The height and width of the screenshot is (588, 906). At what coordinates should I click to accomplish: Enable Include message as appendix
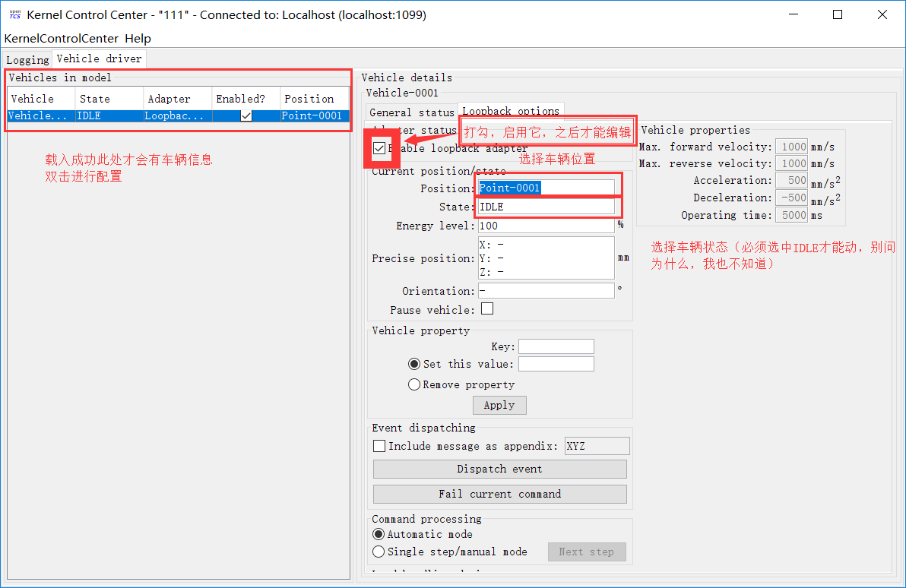[x=379, y=445]
